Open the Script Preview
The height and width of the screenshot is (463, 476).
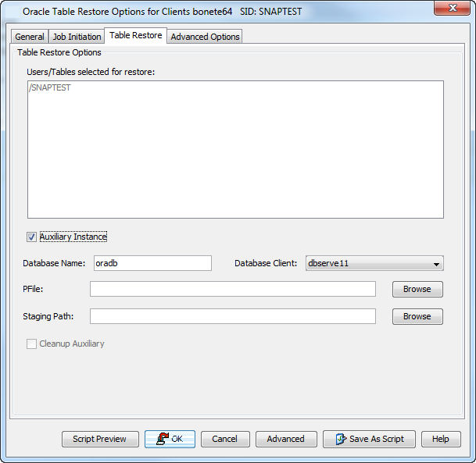100,439
